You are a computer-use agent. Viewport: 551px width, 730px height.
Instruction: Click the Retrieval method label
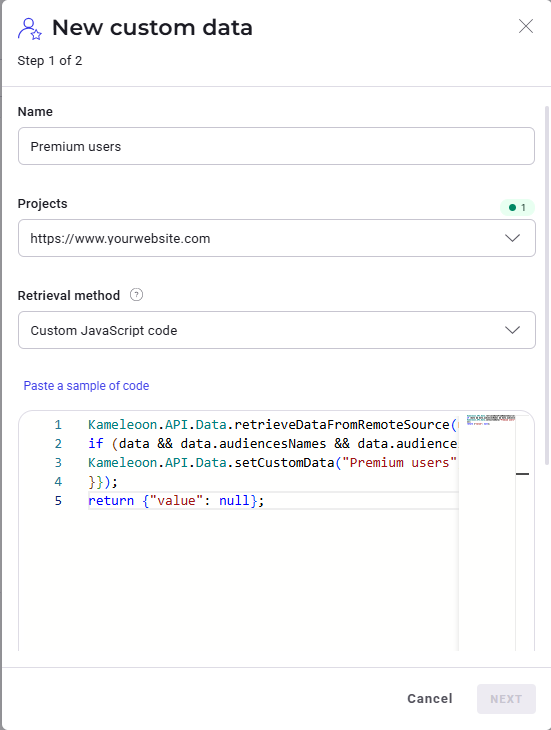pos(69,296)
